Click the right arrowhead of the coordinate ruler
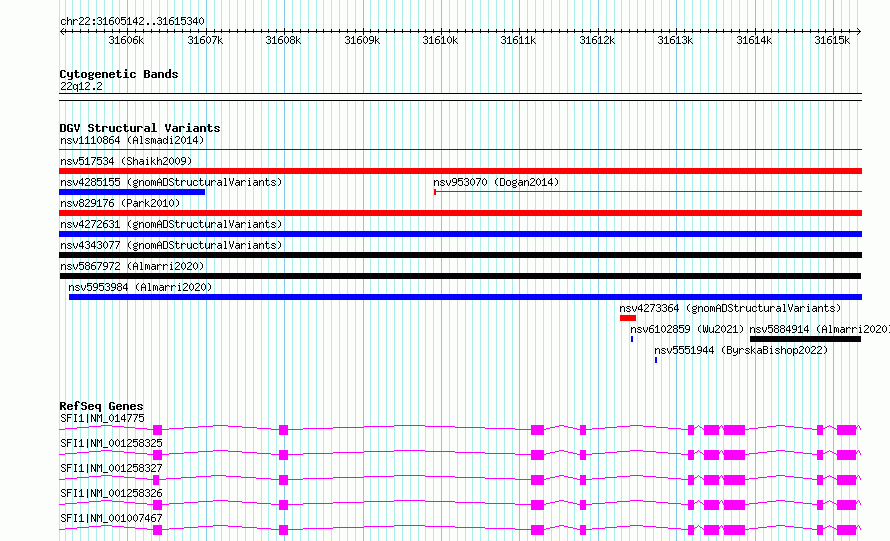 pos(859,31)
